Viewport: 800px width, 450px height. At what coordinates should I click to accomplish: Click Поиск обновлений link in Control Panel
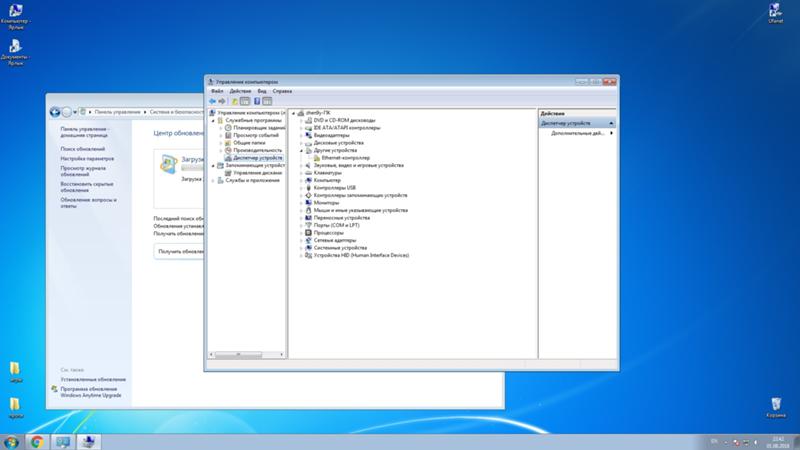(83, 149)
